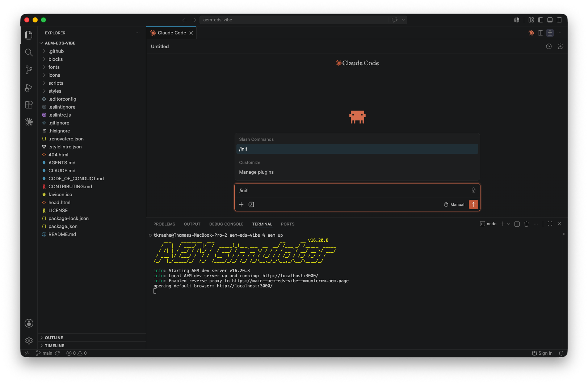Viewport: 588px width, 384px height.
Task: Open the Source Control view
Action: [x=29, y=70]
